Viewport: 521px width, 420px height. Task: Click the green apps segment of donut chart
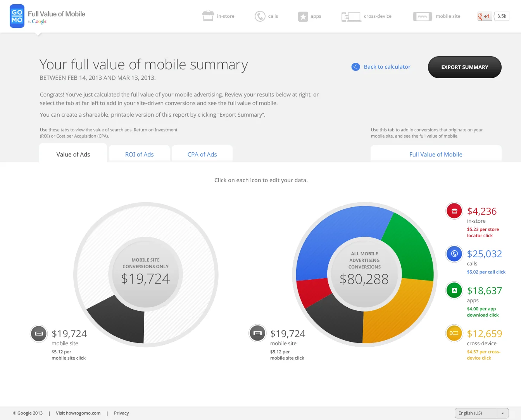click(x=413, y=248)
